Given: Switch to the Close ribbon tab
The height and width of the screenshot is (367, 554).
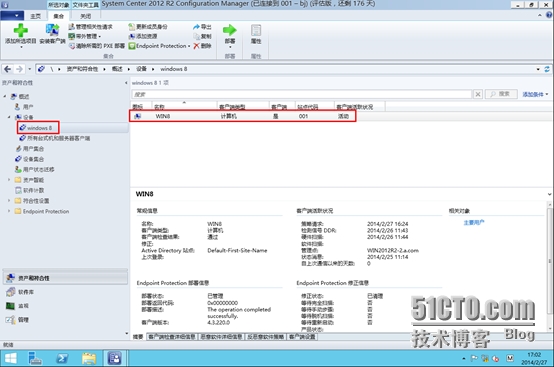Looking at the screenshot, I should tap(86, 16).
